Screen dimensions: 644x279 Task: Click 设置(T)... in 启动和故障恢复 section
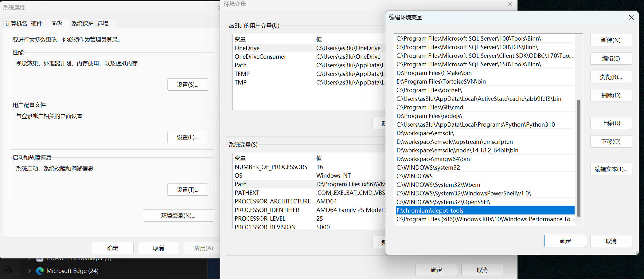pyautogui.click(x=188, y=190)
